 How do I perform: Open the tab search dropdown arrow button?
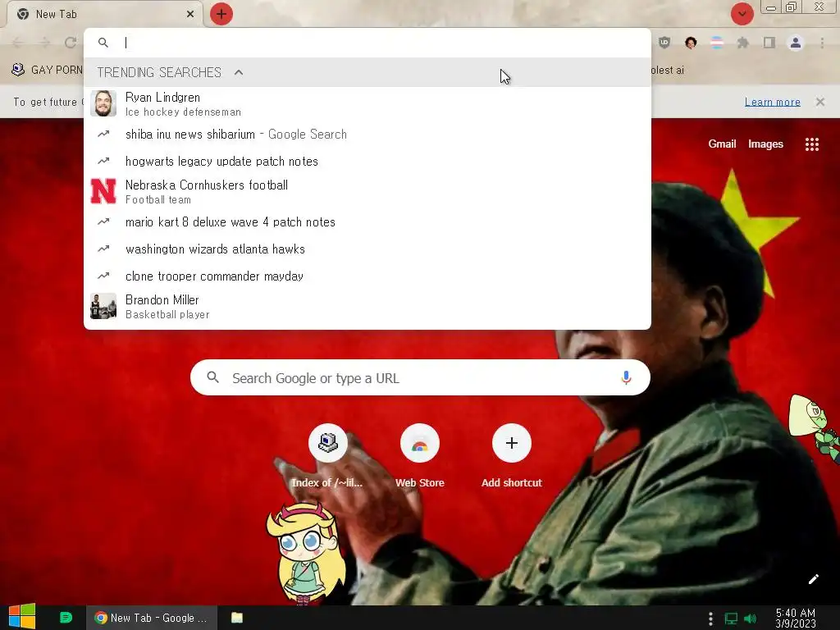coord(742,14)
